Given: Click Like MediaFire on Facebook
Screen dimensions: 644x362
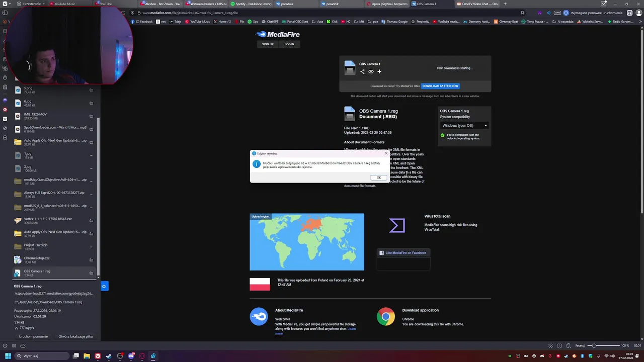Looking at the screenshot, I should 403,253.
